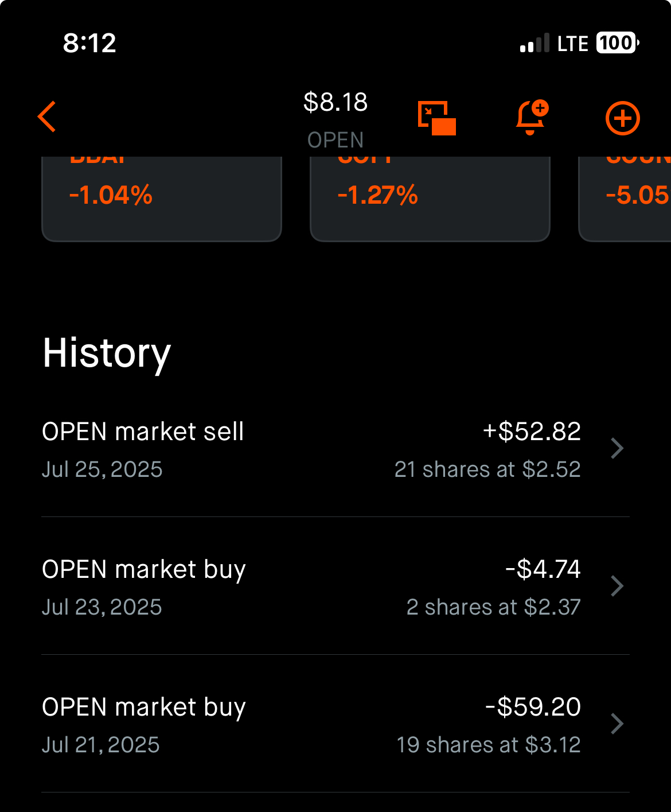Viewport: 671px width, 812px height.
Task: Tap the orange back arrow
Action: pos(47,117)
